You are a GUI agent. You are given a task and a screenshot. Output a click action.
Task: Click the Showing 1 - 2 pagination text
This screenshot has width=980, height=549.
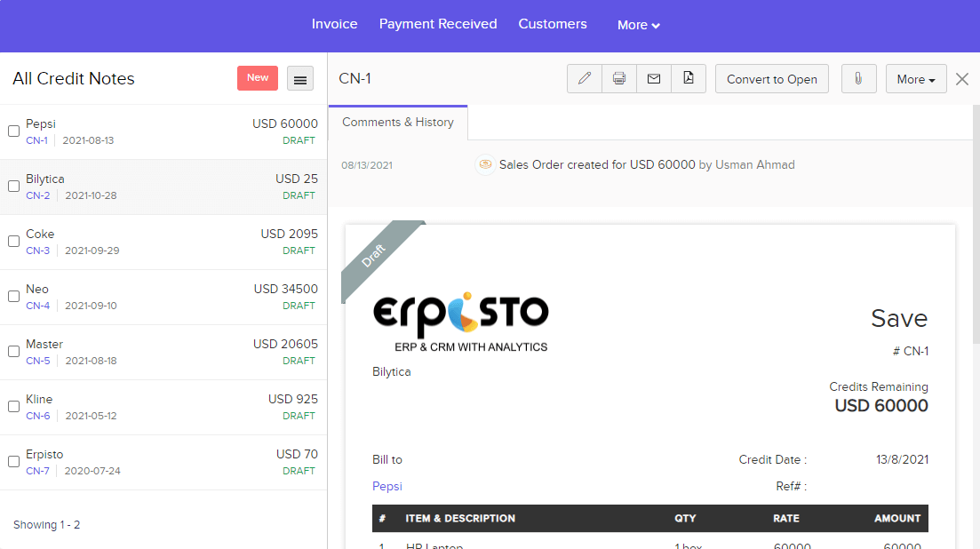pos(47,525)
